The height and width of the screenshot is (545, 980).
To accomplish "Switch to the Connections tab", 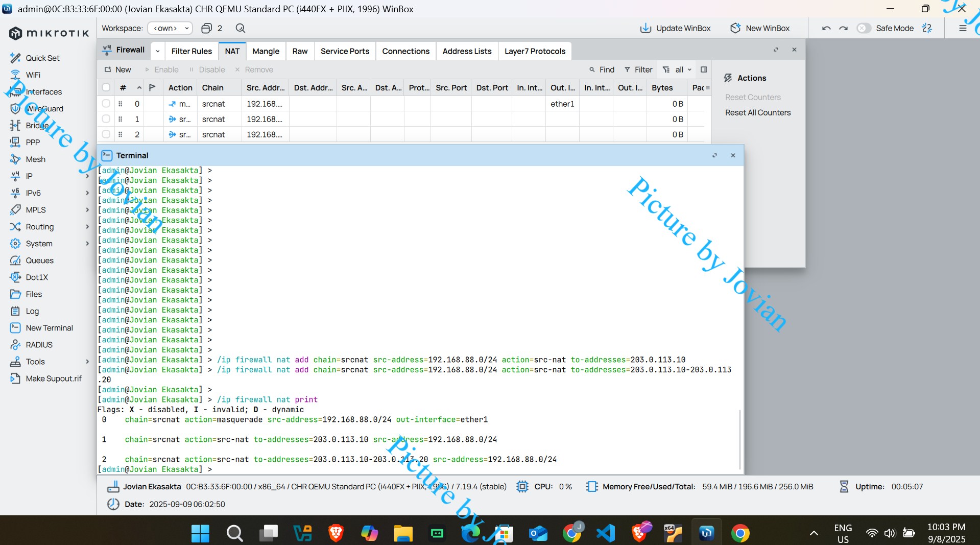I will pos(405,51).
